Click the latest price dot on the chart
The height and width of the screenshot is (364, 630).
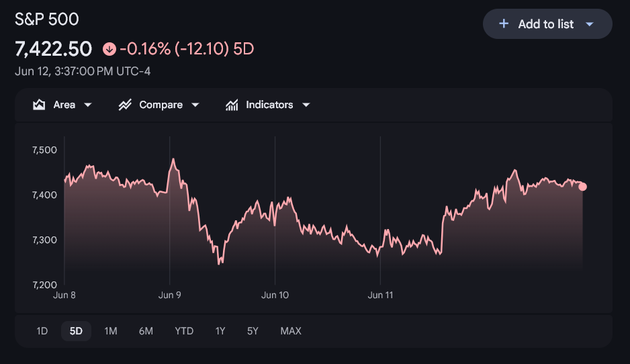tap(582, 187)
